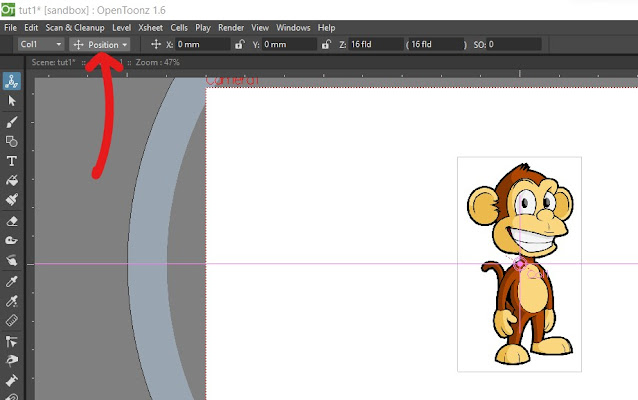Toggle the X position lock

pyautogui.click(x=240, y=44)
